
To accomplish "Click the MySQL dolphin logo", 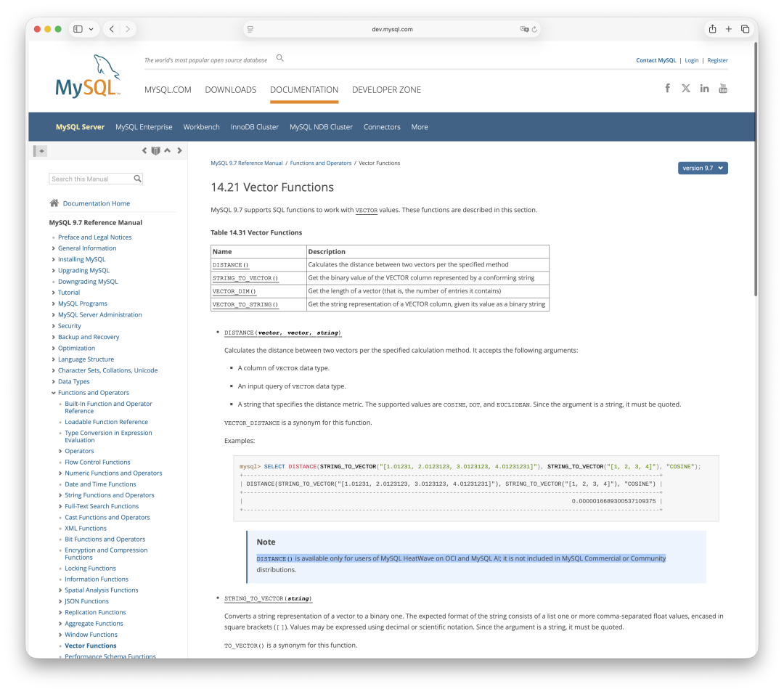I will [88, 76].
